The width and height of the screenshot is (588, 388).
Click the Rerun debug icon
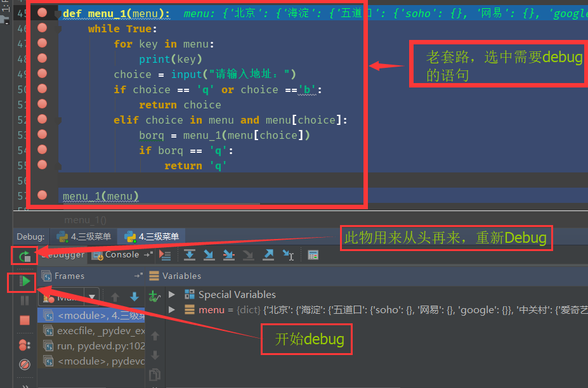tap(24, 256)
